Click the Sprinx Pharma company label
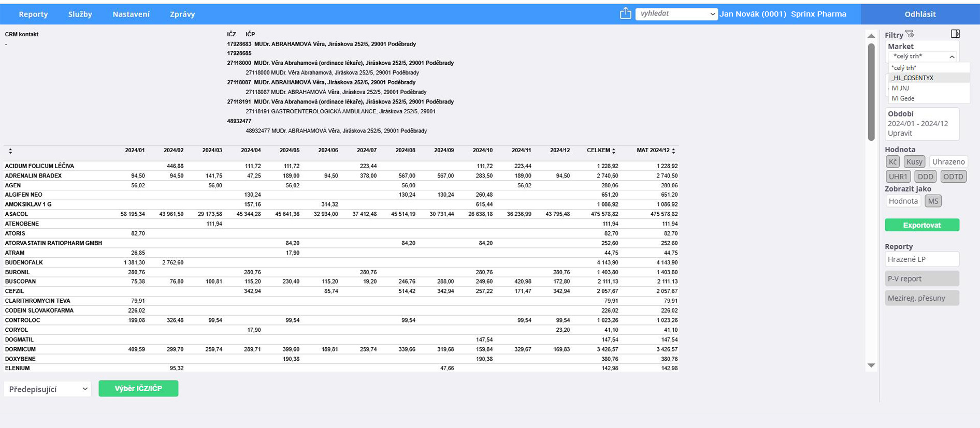The image size is (980, 428). click(818, 14)
